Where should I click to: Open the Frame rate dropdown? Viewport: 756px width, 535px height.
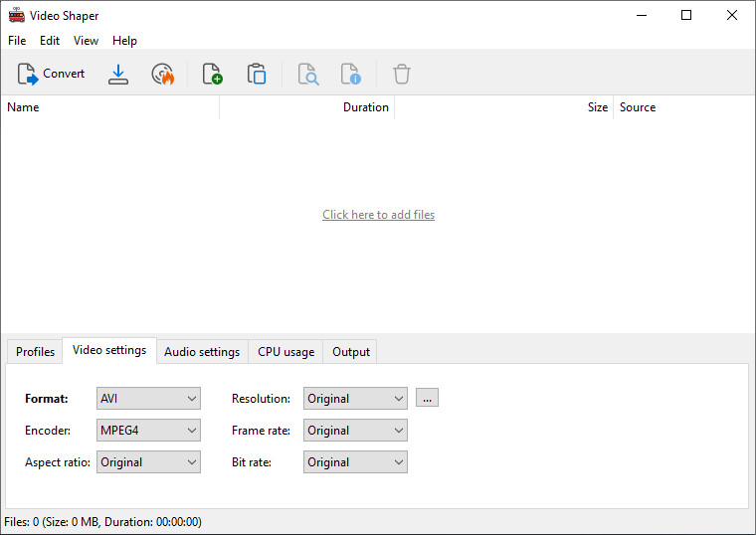tap(355, 431)
